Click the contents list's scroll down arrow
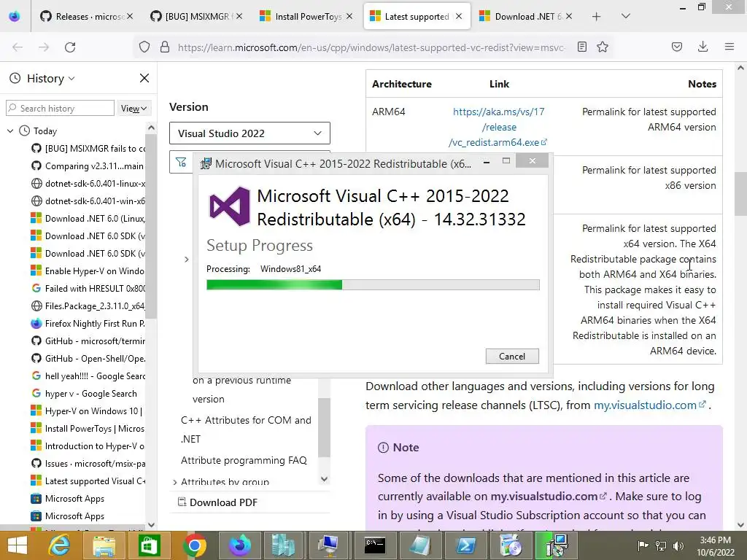The image size is (747, 560). click(324, 479)
